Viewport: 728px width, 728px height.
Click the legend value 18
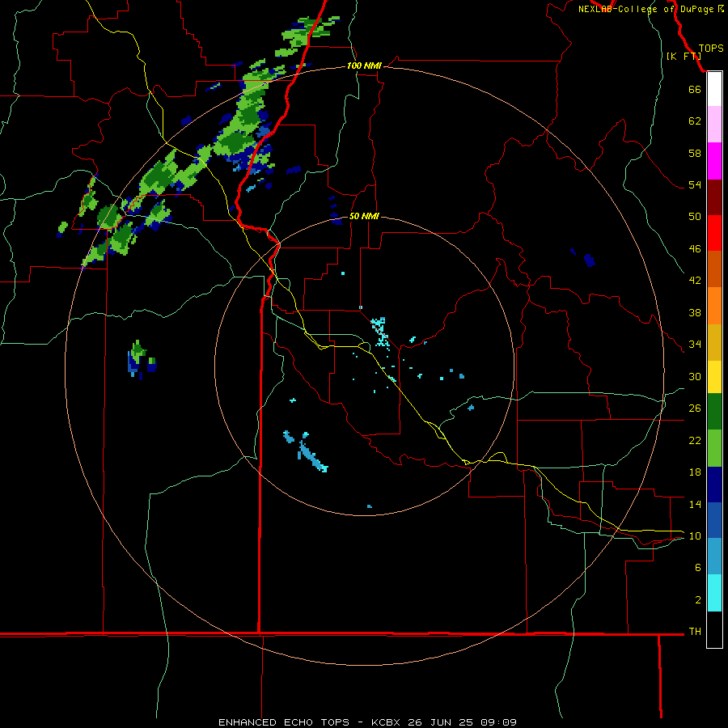coord(695,472)
